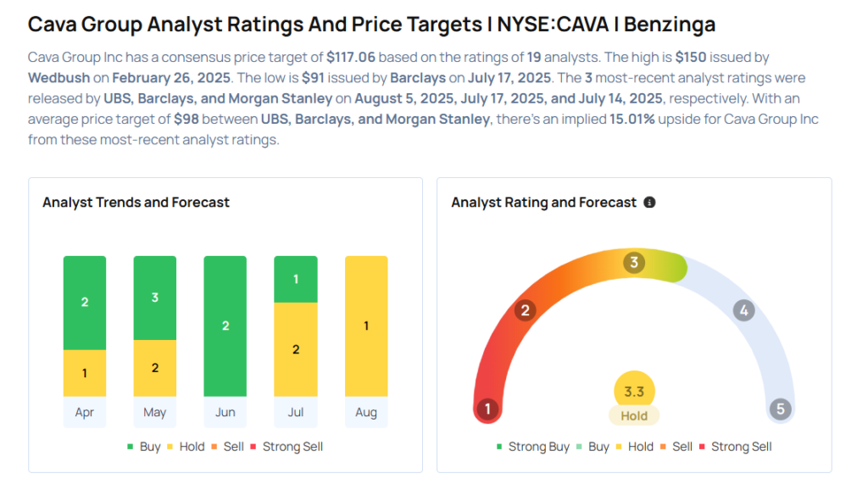Click the yellow Hold rating badge
This screenshot has height=479, width=868.
(634, 415)
